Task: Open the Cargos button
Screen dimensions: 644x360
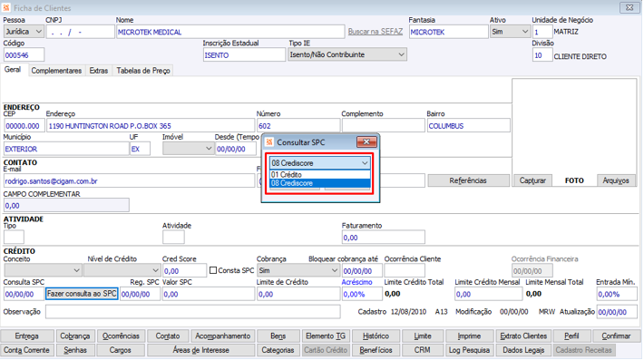Action: pyautogui.click(x=121, y=350)
